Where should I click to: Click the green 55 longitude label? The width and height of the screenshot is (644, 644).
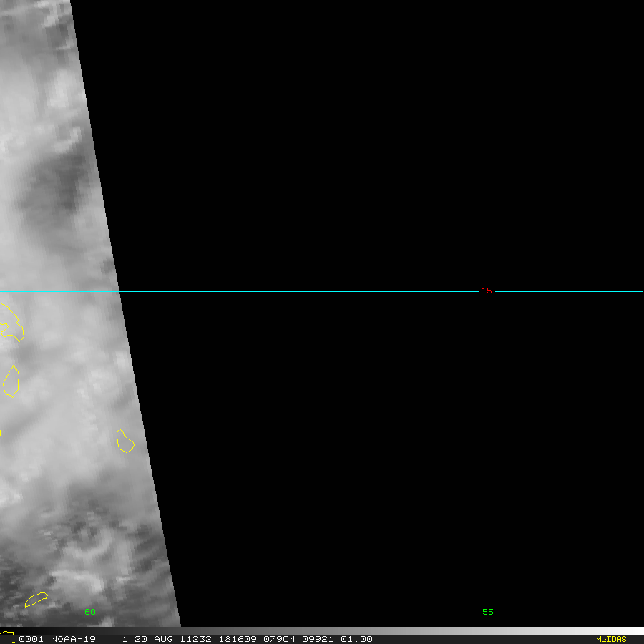(487, 612)
